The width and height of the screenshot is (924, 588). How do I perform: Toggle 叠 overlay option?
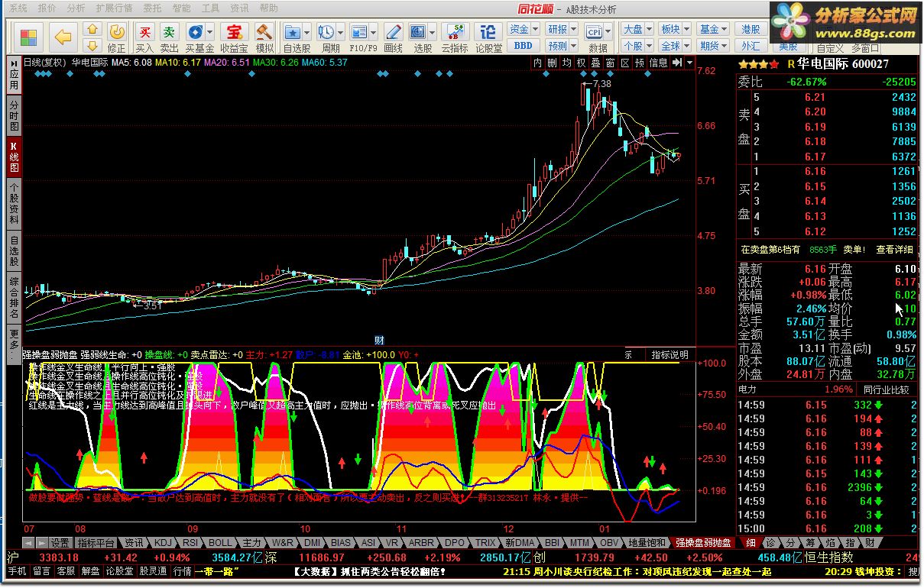[x=595, y=63]
